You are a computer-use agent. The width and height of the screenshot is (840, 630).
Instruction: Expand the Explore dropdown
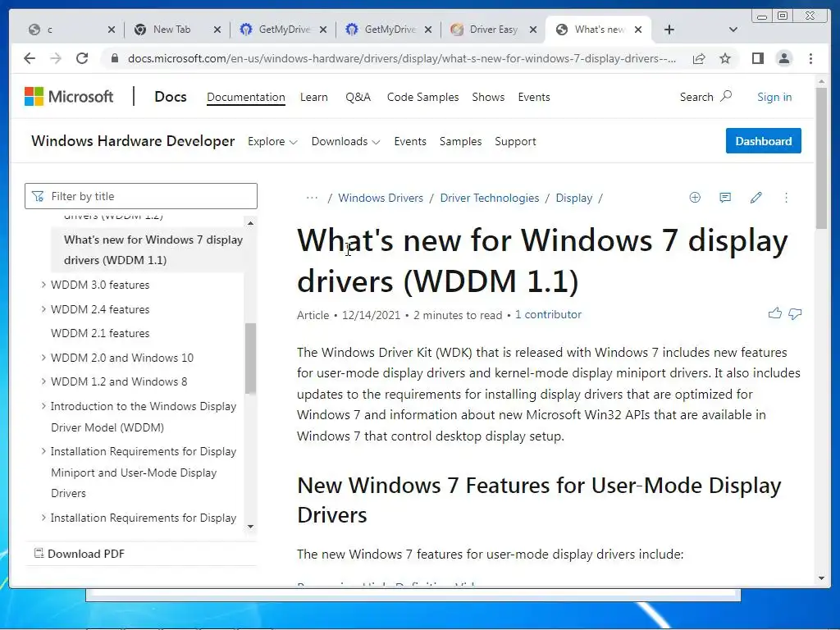point(272,141)
